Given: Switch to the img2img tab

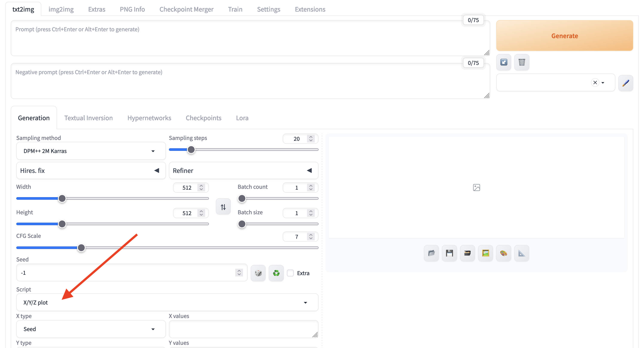Looking at the screenshot, I should (x=61, y=9).
